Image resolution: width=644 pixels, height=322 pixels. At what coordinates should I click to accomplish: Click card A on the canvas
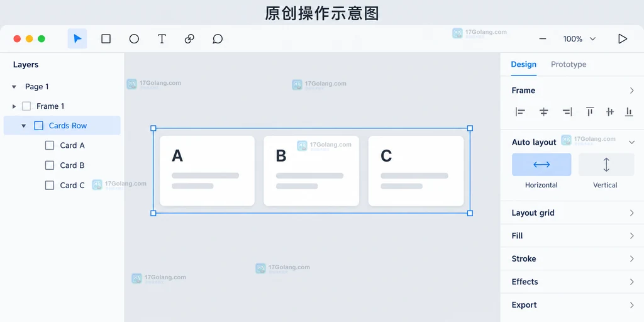pos(207,171)
